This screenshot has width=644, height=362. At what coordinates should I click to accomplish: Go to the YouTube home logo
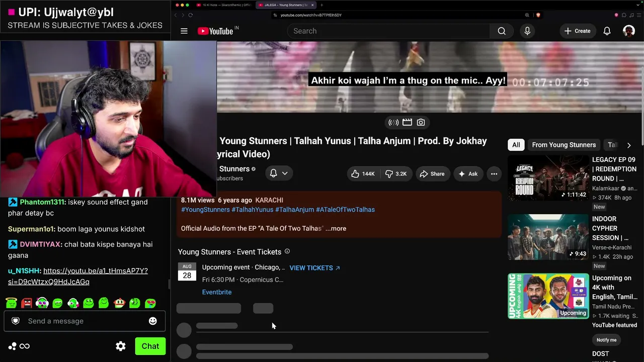click(x=215, y=31)
